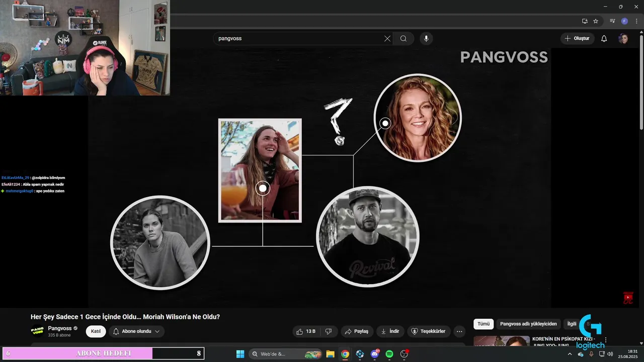Viewport: 644px width, 362px height.
Task: Open File Explorer from the taskbar
Action: tap(330, 354)
